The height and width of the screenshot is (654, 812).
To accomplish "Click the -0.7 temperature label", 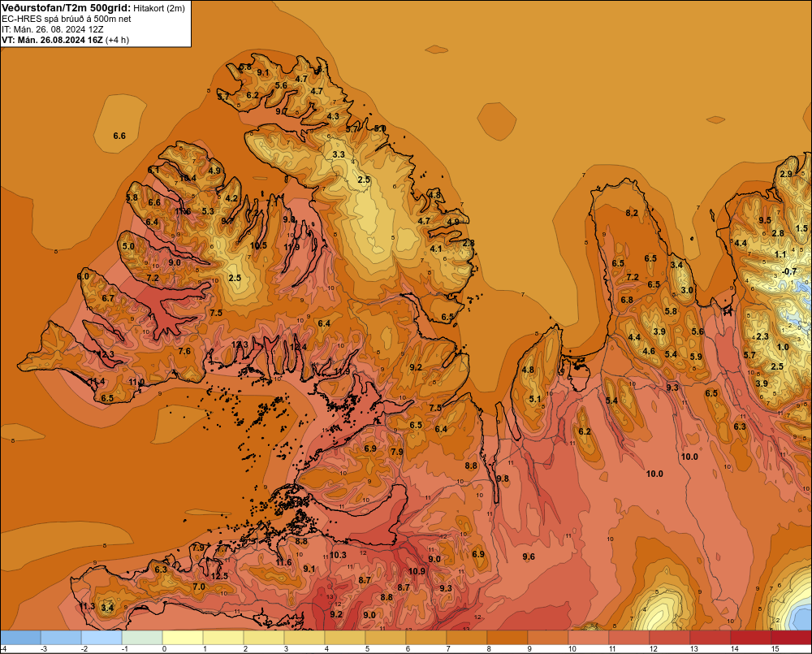I will click(789, 271).
